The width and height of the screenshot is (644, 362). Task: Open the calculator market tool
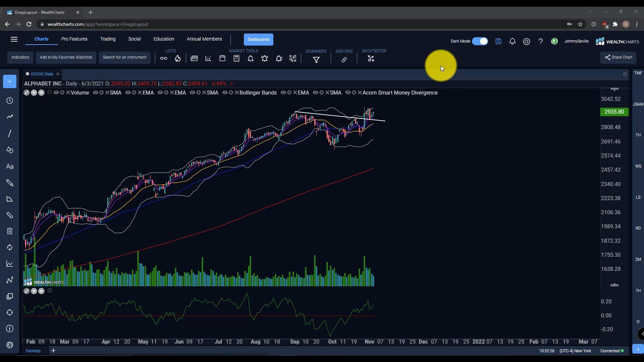tap(236, 58)
